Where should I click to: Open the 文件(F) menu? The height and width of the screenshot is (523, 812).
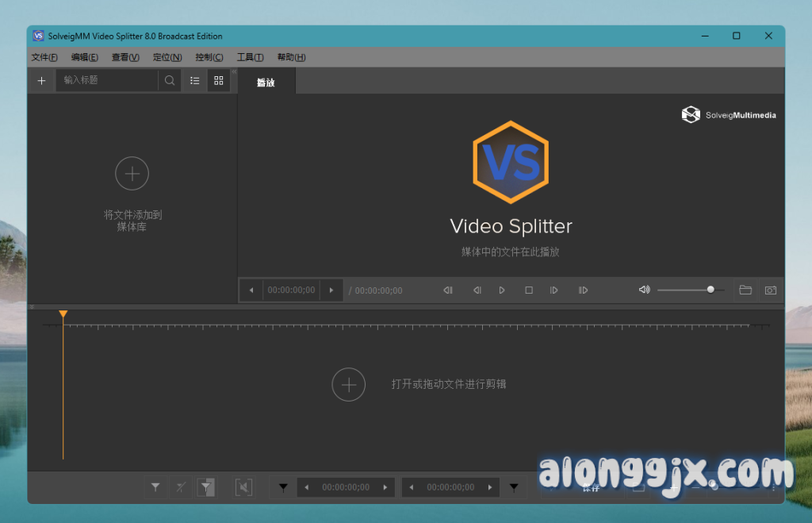pos(44,57)
